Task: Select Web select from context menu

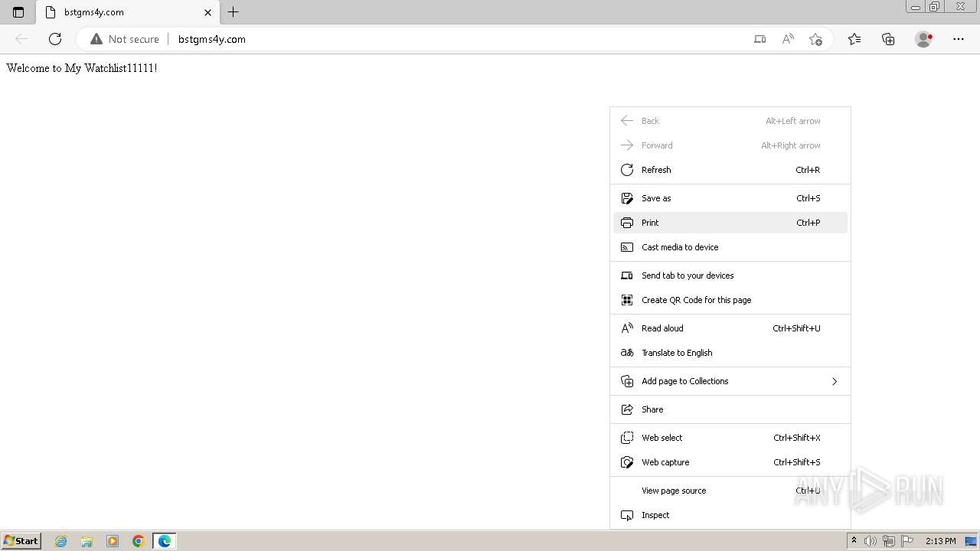Action: tap(730, 438)
